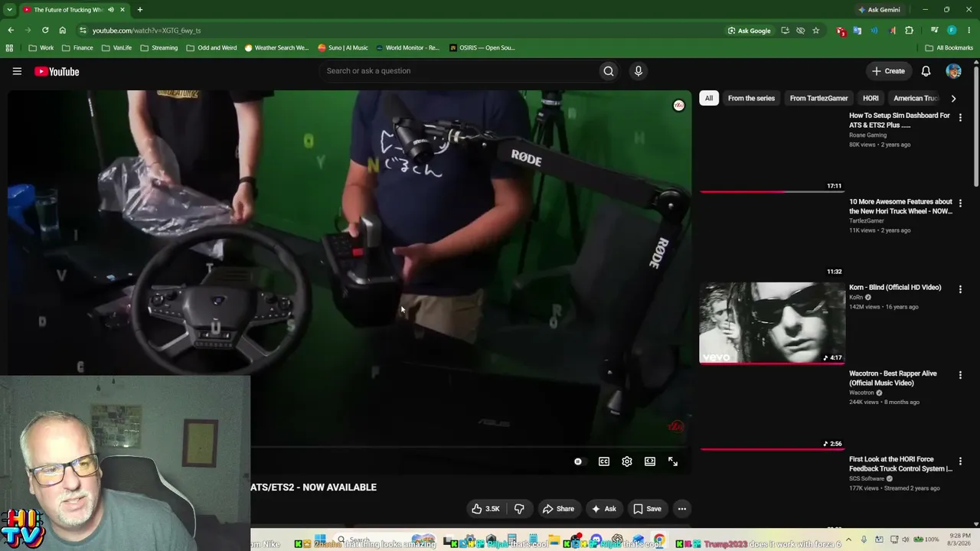980x551 pixels.
Task: Open Chrome three-dot menu
Action: coord(969,31)
